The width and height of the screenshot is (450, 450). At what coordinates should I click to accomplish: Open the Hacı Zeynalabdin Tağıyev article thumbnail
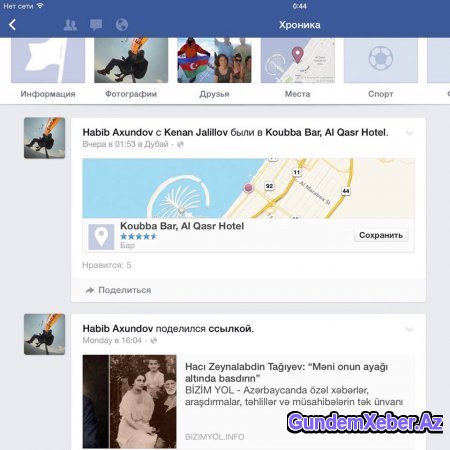pyautogui.click(x=130, y=401)
